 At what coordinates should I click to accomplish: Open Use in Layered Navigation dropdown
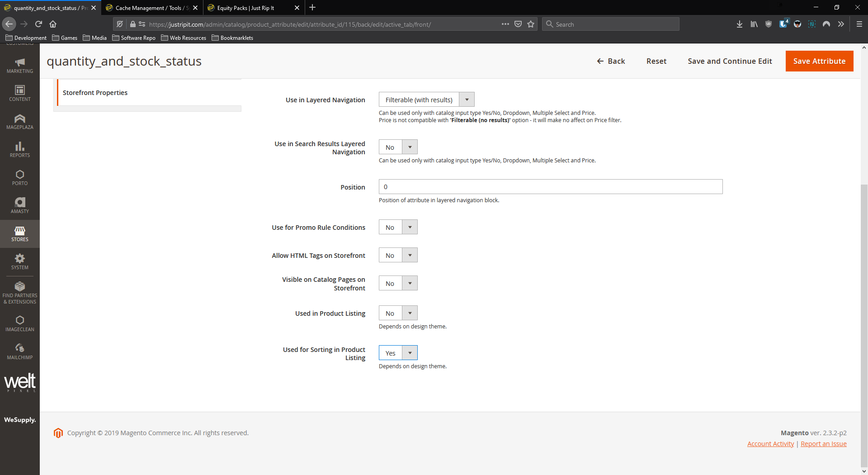click(x=426, y=100)
